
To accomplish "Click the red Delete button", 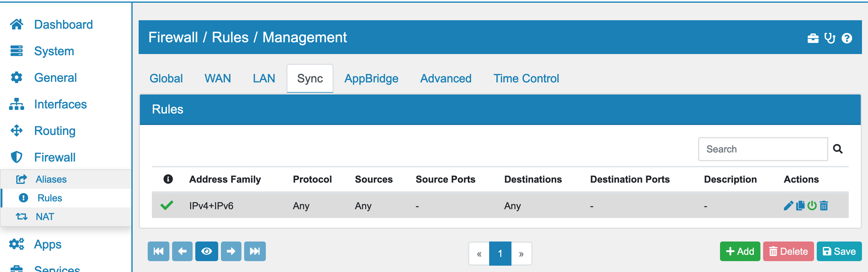I will click(788, 251).
